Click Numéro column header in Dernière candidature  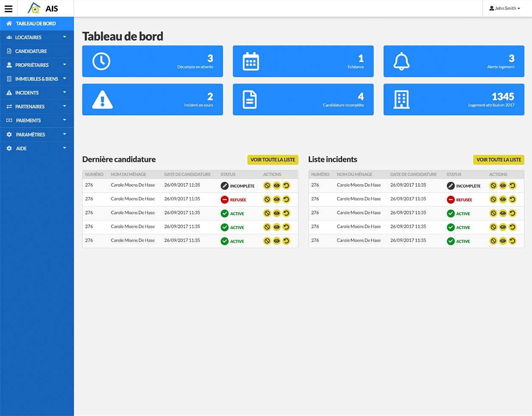(x=94, y=174)
